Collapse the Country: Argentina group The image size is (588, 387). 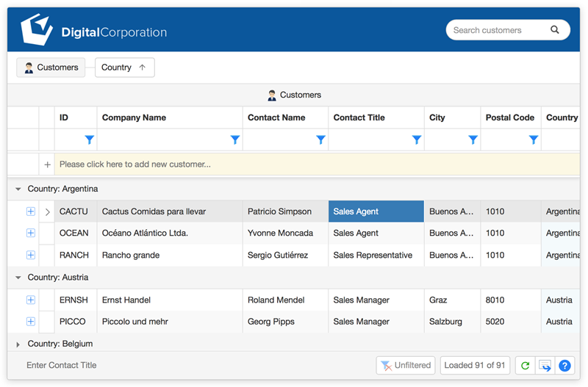[18, 189]
